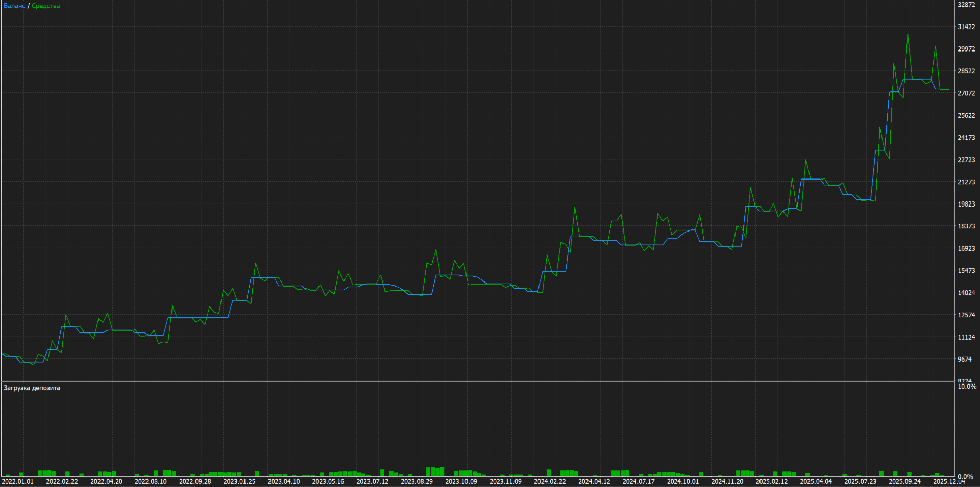Screen dimensions: 980x487
Task: Click the 2023.05.16 date label
Action: pos(328,482)
